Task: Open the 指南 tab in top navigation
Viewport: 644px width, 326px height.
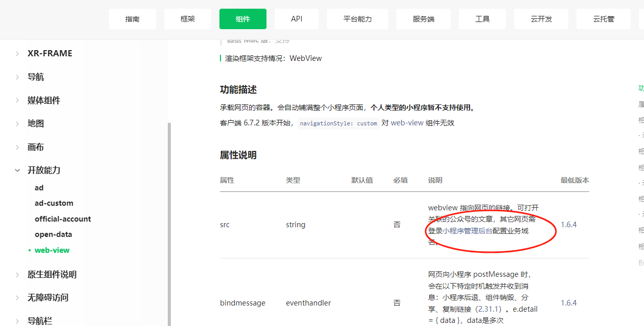Action: [132, 19]
